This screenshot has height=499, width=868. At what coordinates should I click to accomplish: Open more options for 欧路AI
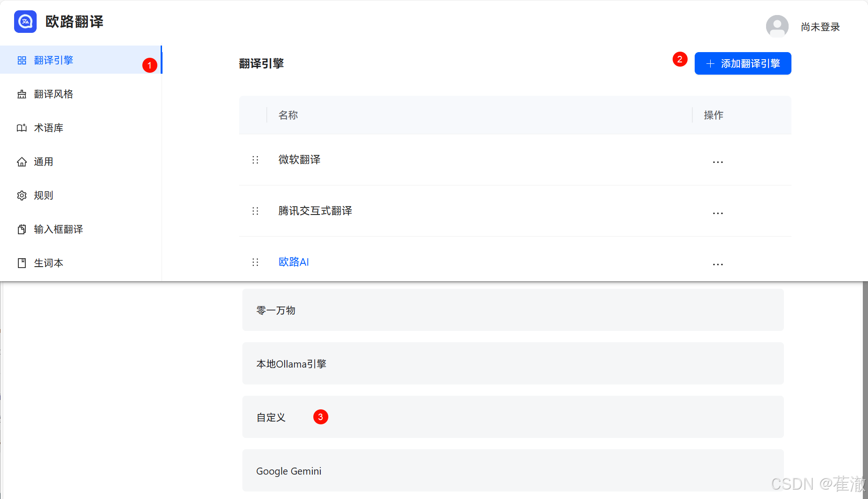tap(718, 264)
